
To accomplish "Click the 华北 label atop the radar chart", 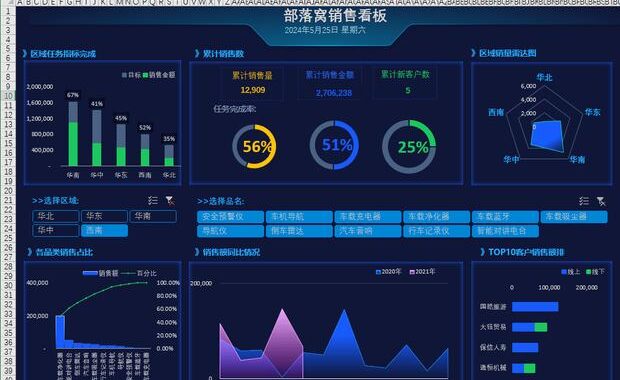I will pos(544,78).
